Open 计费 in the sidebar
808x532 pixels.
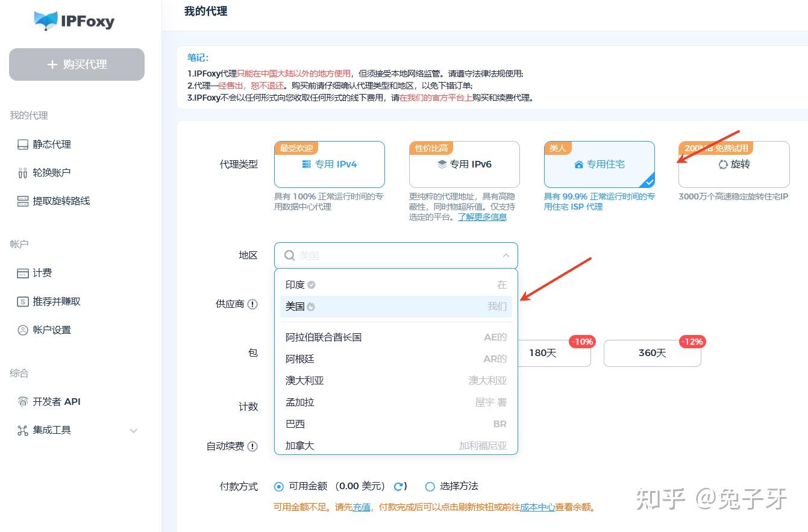[x=42, y=274]
